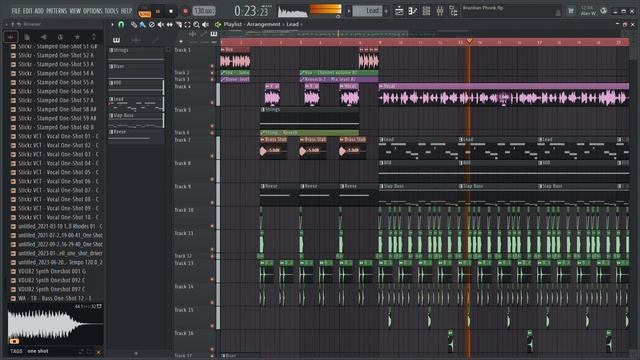The height and width of the screenshot is (360, 640).
Task: Open the FILE menu
Action: [x=16, y=11]
